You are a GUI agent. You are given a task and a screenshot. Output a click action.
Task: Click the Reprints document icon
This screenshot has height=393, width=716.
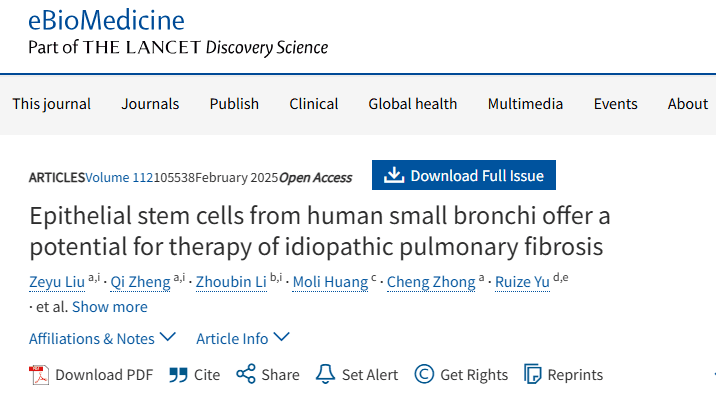(532, 374)
